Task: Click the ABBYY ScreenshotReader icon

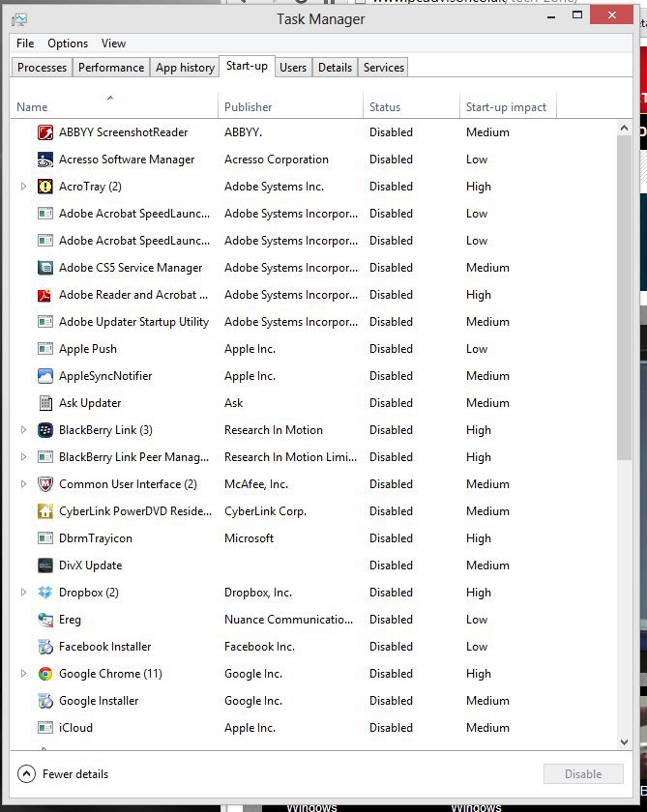Action: 45,132
